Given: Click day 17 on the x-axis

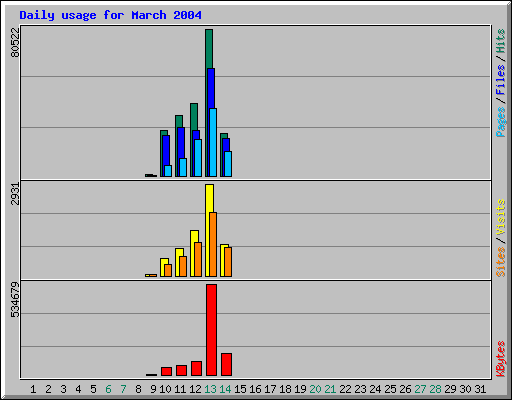Looking at the screenshot, I should tap(270, 389).
